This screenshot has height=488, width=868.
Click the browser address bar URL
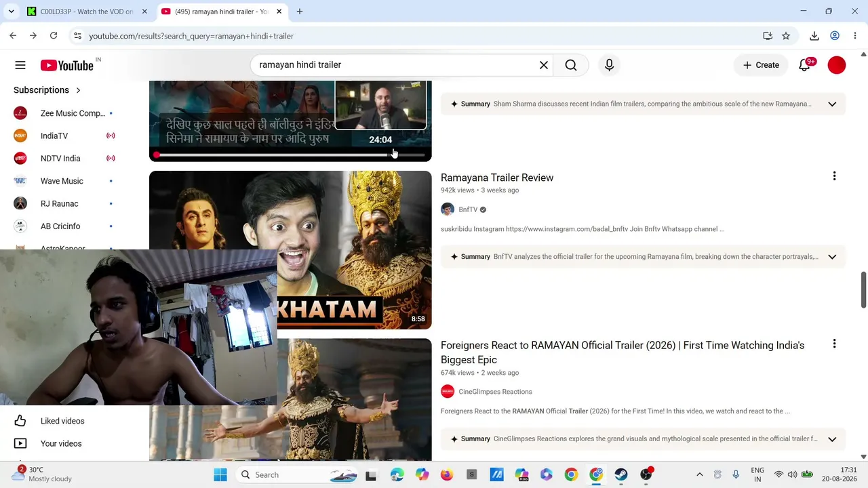191,36
